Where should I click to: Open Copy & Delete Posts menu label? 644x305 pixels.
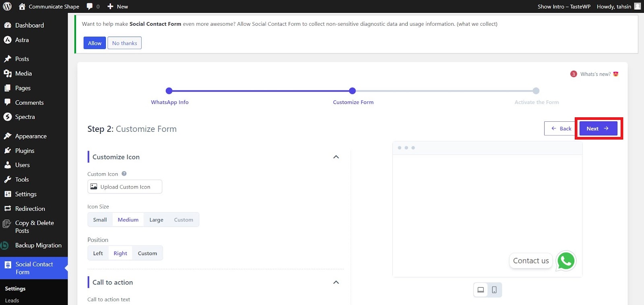coord(35,227)
